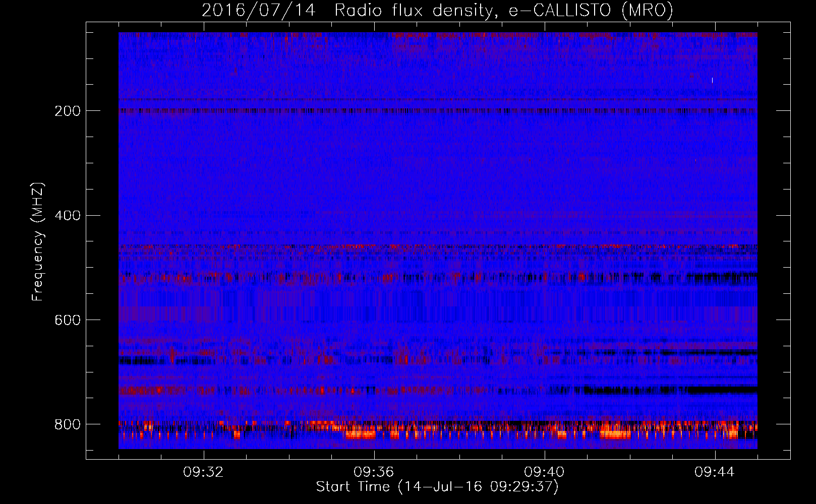The width and height of the screenshot is (816, 504).
Task: Click the "600" frequency tick label
Action: (x=67, y=320)
